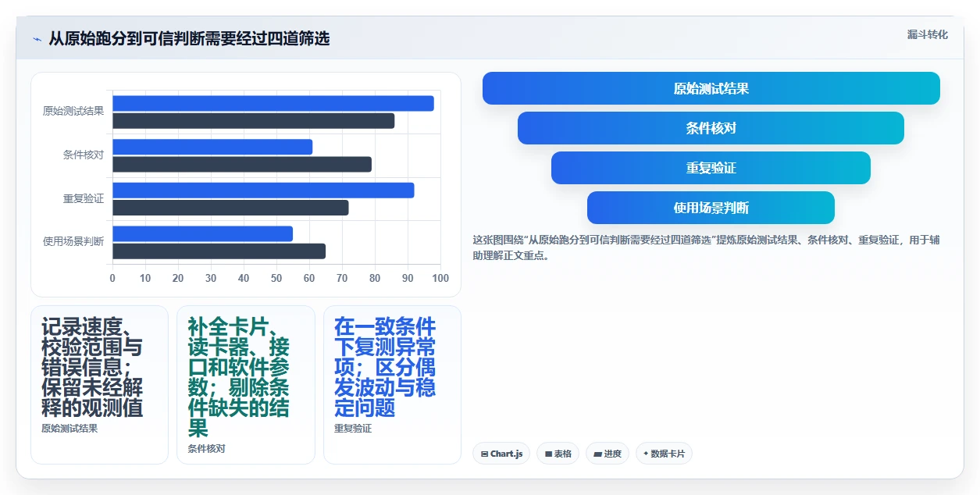This screenshot has width=980, height=495.
Task: Click the 重复验证 caption under the blue card
Action: pos(353,429)
